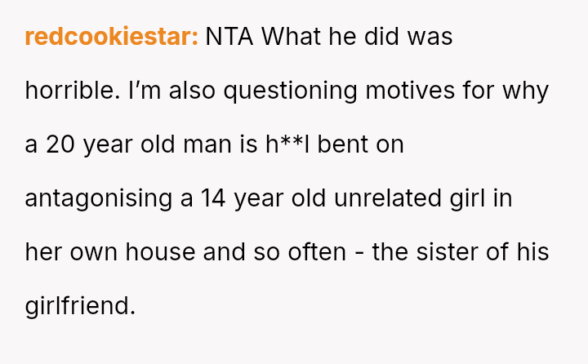Click the word "bent"

click(342, 145)
